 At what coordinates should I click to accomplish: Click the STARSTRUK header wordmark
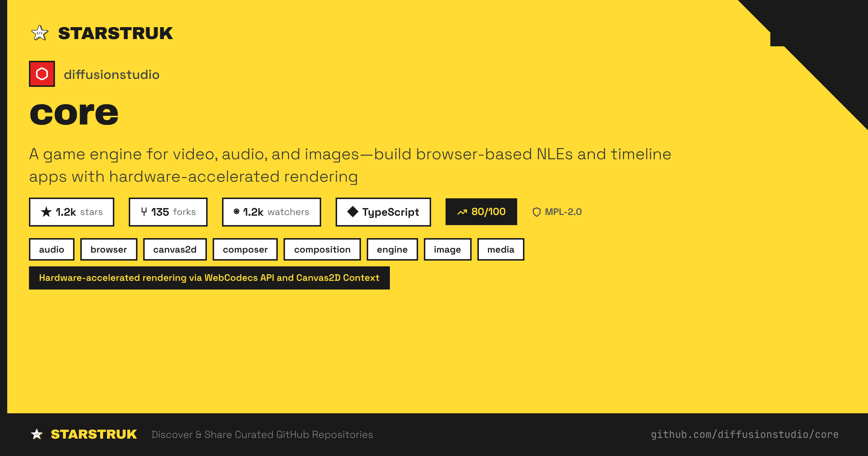[x=115, y=33]
